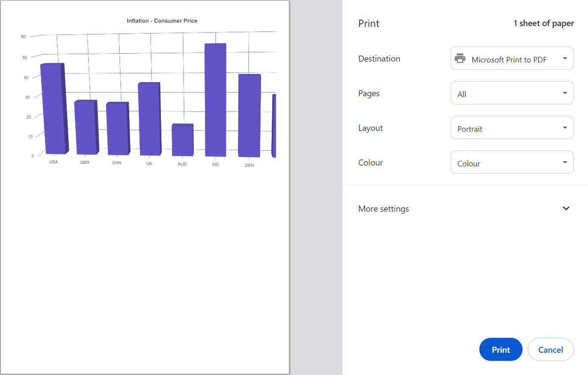The image size is (588, 375).
Task: Click the chart title 'Inflation - Consumer Price'
Action: point(162,21)
